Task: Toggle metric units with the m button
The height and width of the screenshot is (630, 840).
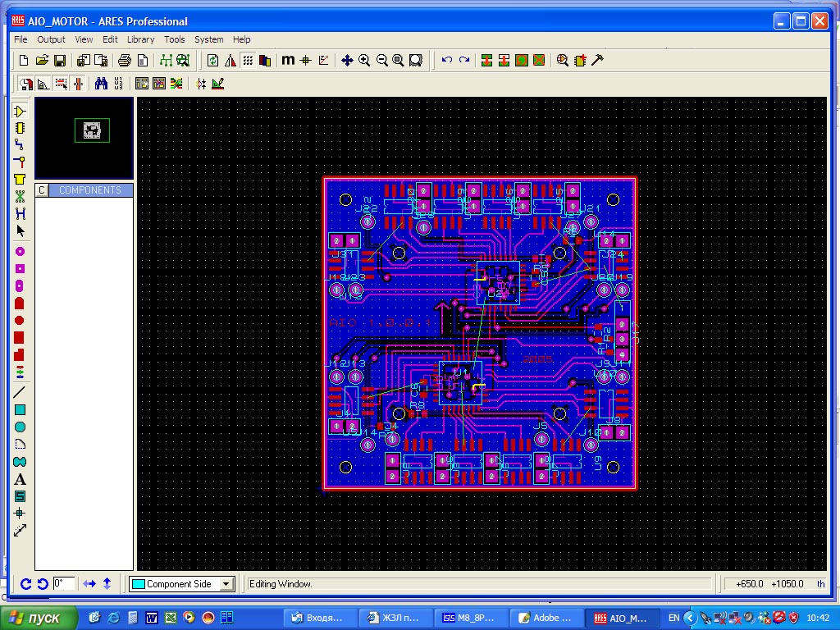Action: [288, 60]
